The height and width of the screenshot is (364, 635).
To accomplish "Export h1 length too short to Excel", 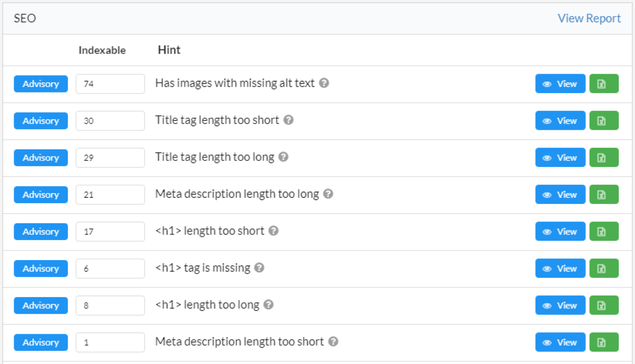I will (604, 231).
